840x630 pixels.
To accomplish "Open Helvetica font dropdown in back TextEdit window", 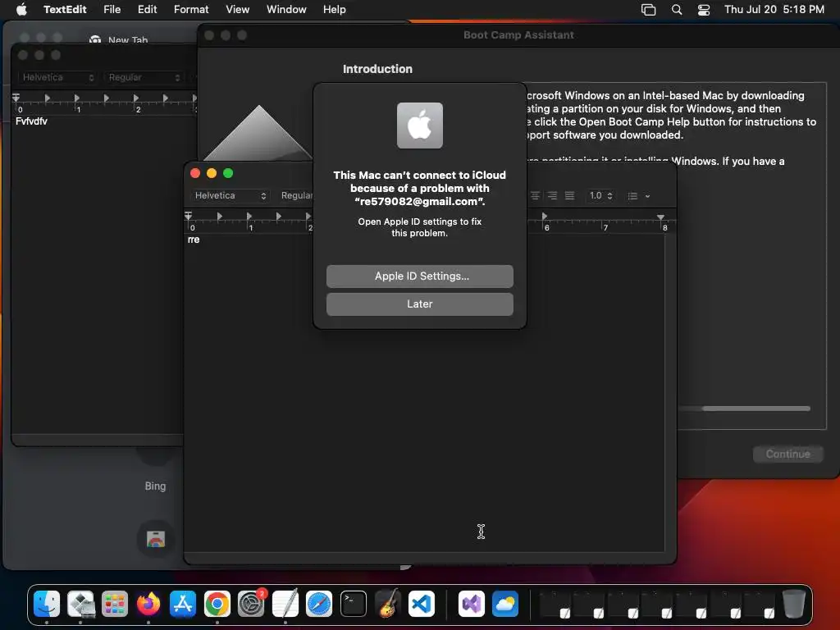I will [x=57, y=77].
